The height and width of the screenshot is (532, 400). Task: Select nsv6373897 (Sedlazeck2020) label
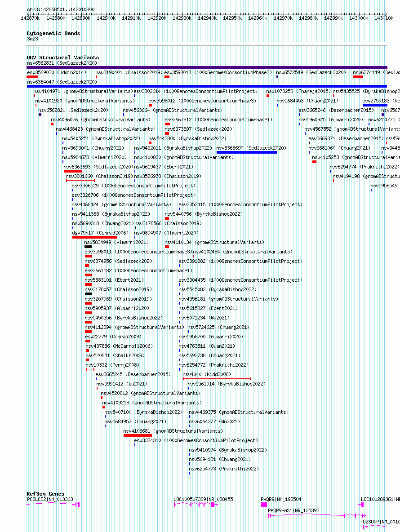pos(200,129)
